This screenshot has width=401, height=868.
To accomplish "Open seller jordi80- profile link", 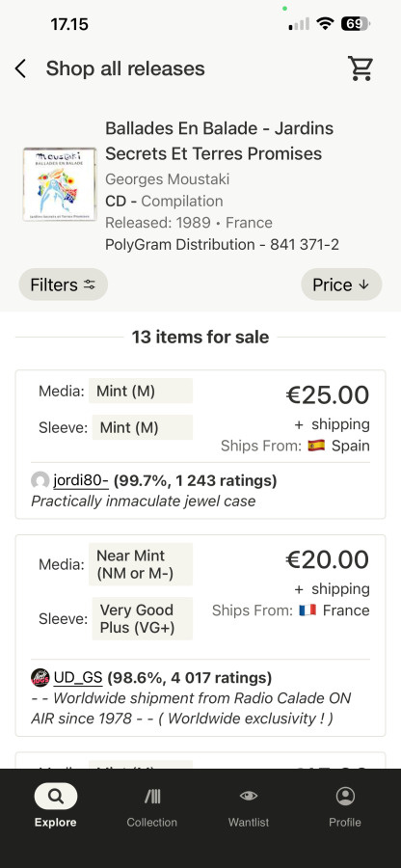I will pos(81,480).
